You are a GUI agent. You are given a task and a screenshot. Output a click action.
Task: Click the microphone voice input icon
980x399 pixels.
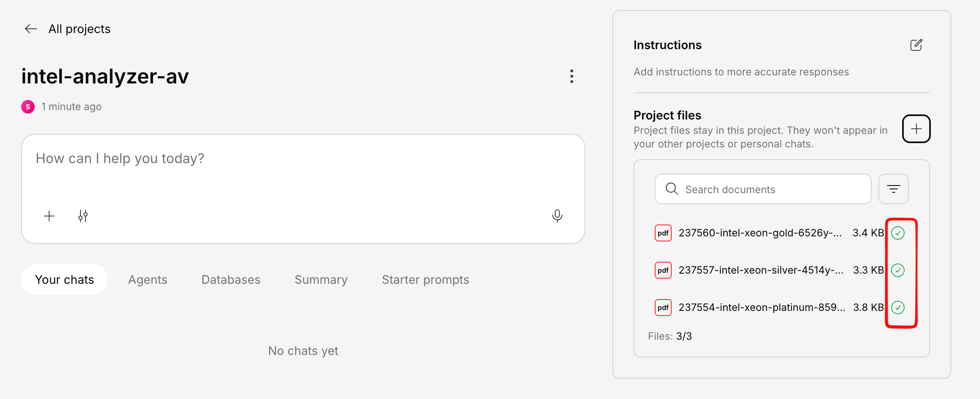(x=557, y=216)
